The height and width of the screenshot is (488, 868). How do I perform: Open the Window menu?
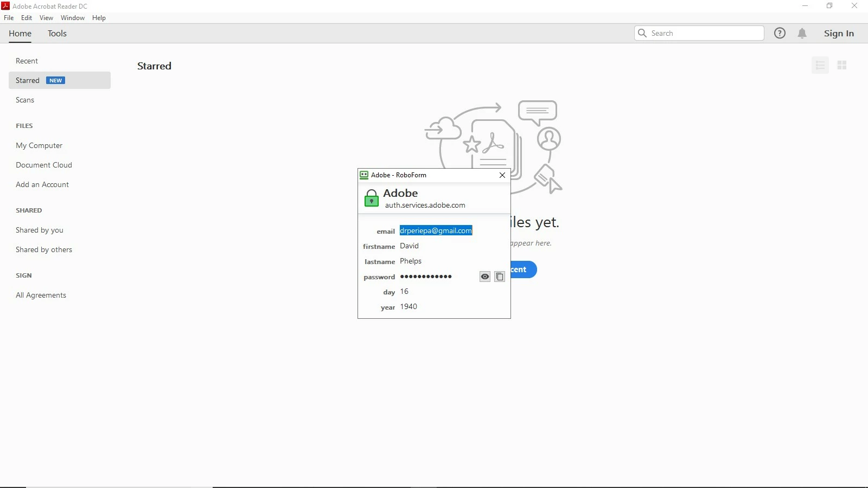pyautogui.click(x=73, y=18)
